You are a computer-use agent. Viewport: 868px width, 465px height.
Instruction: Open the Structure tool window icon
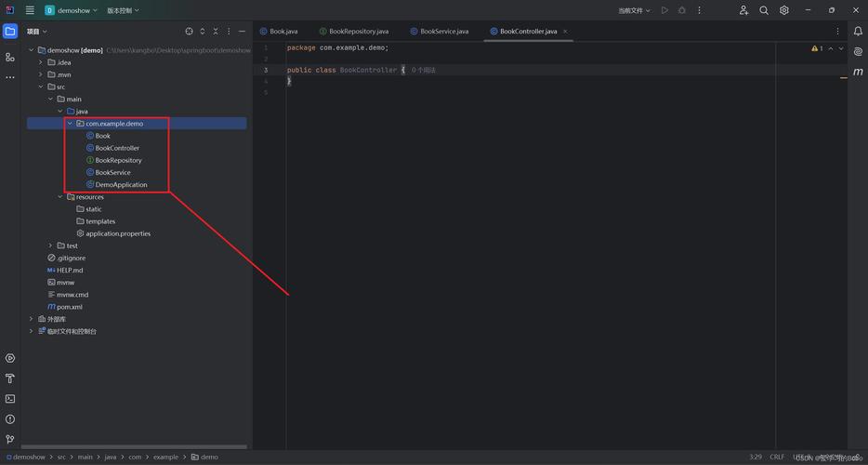tap(10, 57)
